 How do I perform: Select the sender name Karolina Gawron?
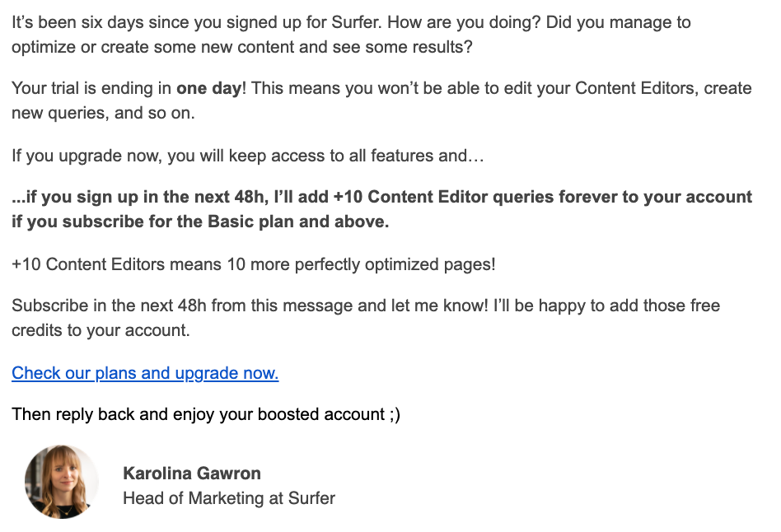tap(192, 474)
